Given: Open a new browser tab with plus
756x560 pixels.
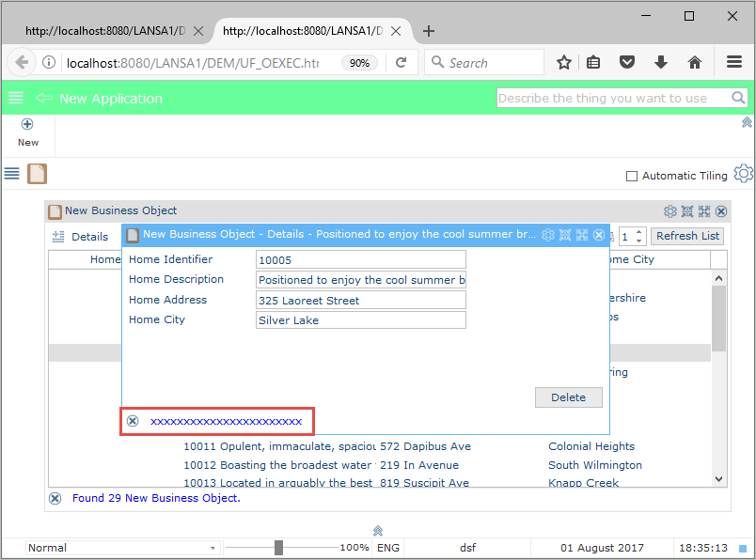Looking at the screenshot, I should tap(428, 31).
